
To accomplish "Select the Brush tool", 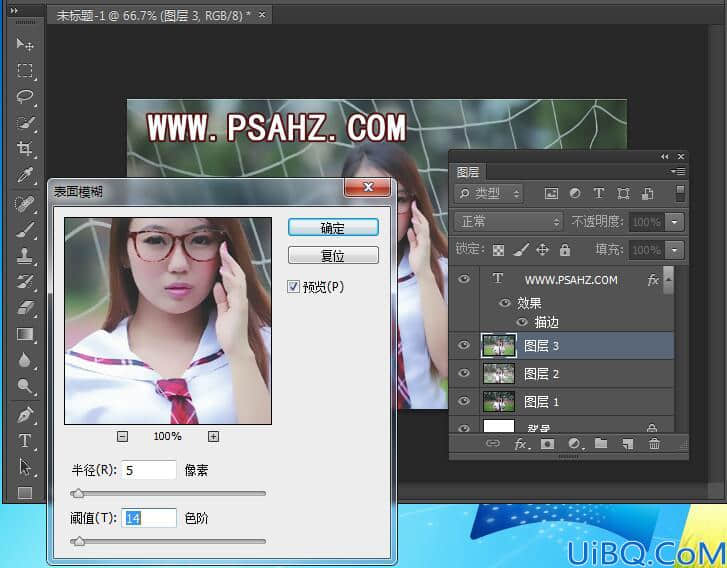I will pos(25,230).
